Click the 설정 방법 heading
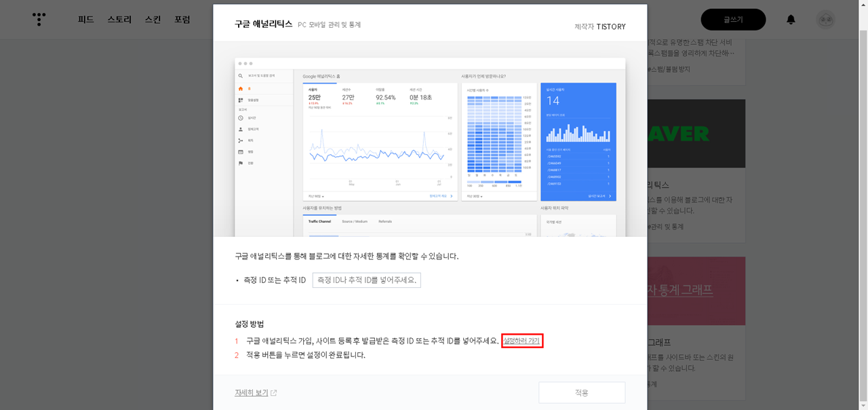 [250, 324]
